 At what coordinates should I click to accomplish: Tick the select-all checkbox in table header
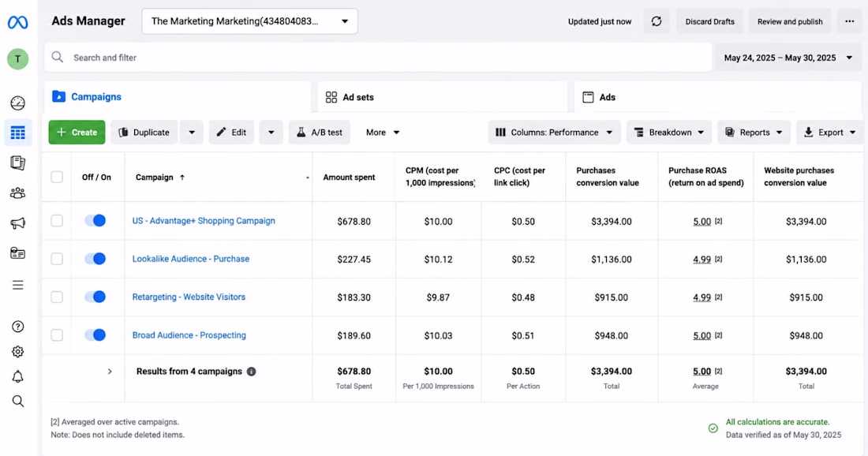click(x=57, y=177)
